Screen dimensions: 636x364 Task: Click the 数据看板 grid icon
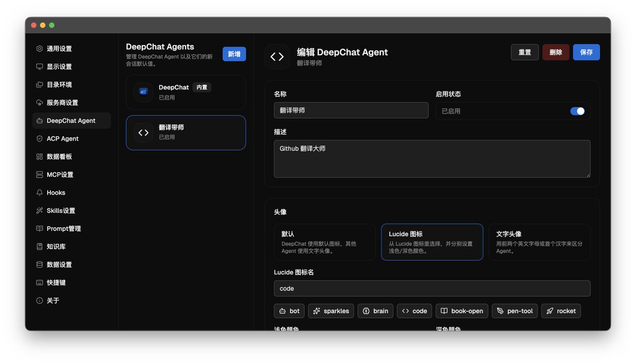coord(39,157)
